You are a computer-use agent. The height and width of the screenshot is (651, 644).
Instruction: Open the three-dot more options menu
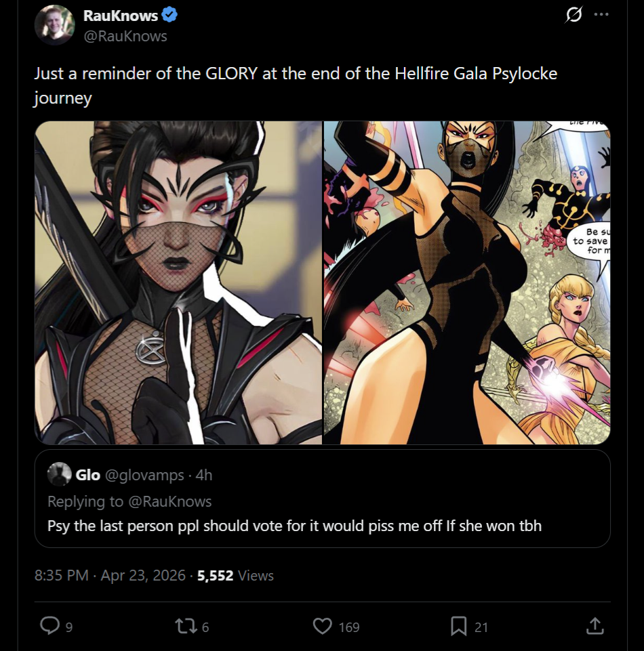coord(601,14)
